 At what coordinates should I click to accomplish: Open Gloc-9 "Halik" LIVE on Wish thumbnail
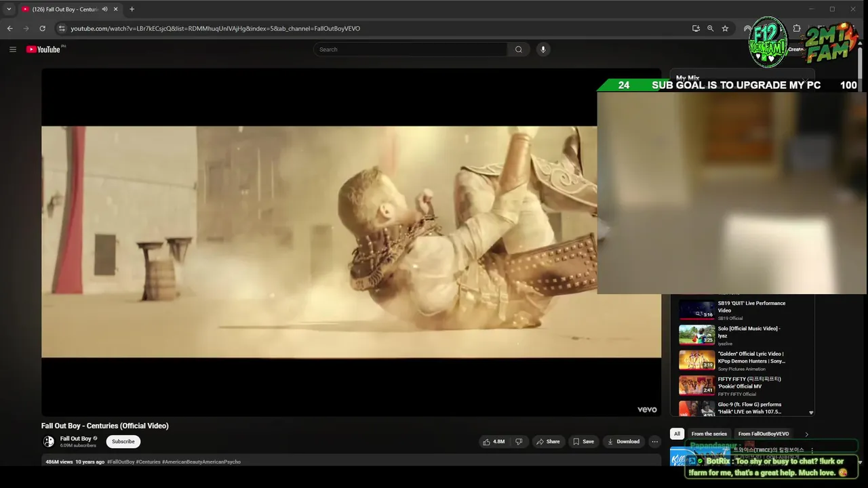[696, 408]
